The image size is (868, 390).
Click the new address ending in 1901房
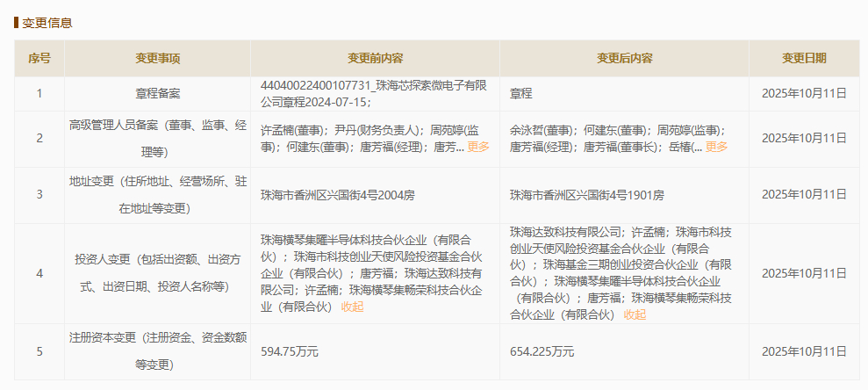pos(586,195)
